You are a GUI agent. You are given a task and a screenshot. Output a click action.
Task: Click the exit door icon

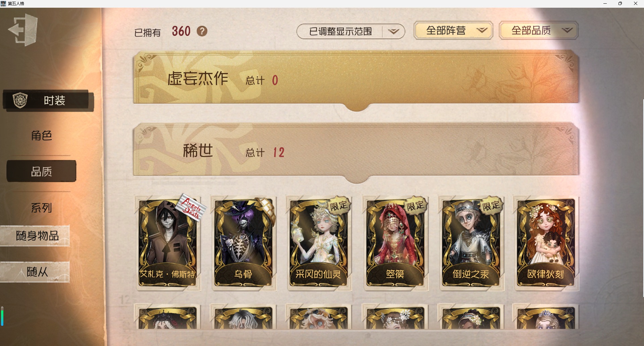(23, 30)
